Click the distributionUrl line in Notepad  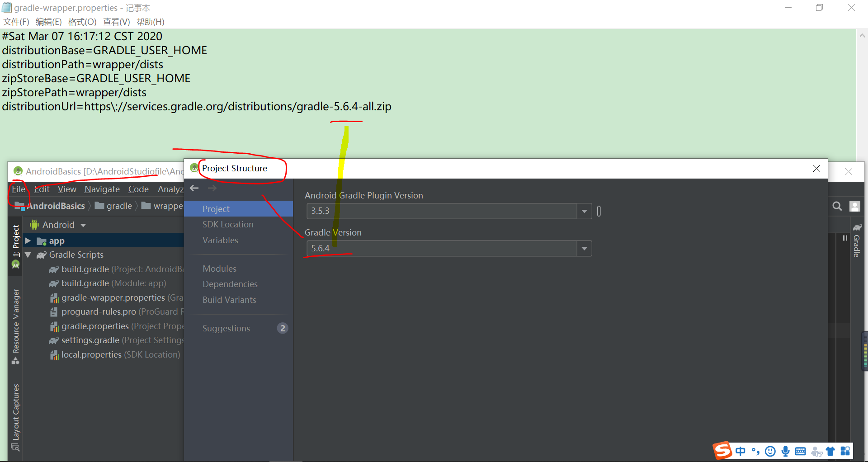pyautogui.click(x=197, y=107)
